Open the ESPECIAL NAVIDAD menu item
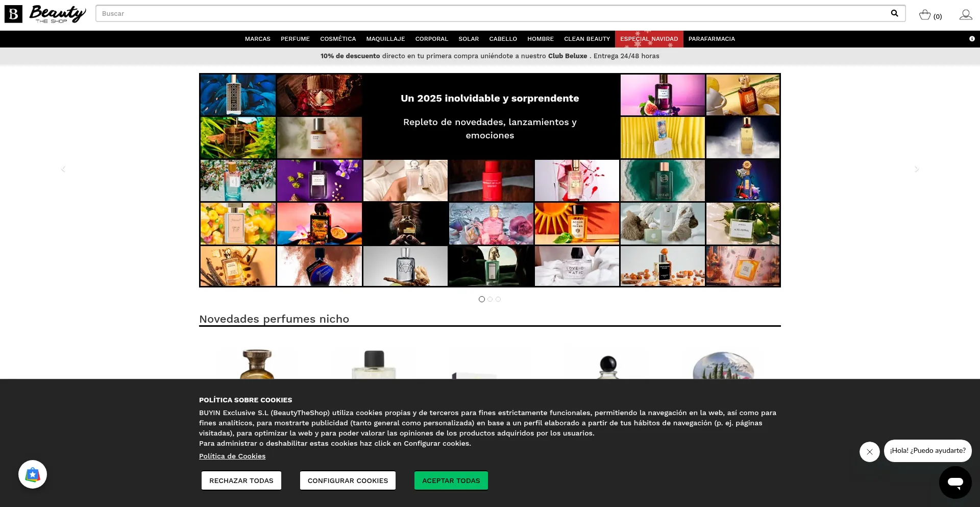This screenshot has width=980, height=507. point(649,39)
